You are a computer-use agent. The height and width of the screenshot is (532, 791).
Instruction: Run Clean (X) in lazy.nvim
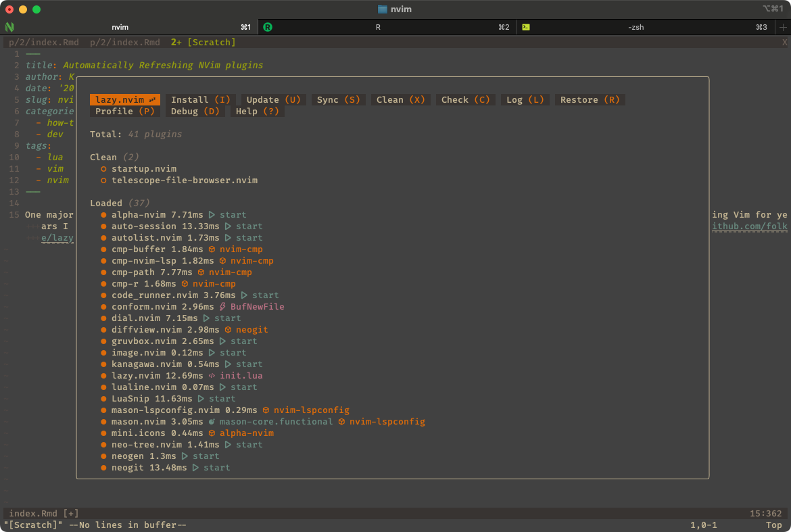(x=400, y=100)
